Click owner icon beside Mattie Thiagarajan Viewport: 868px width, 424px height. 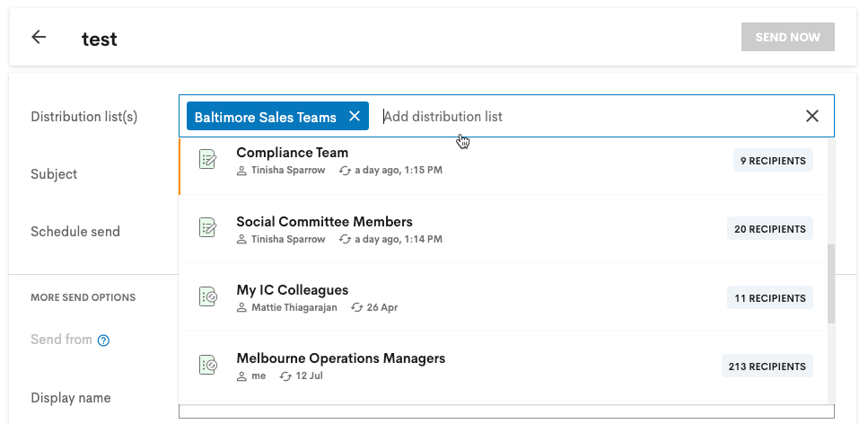[241, 307]
